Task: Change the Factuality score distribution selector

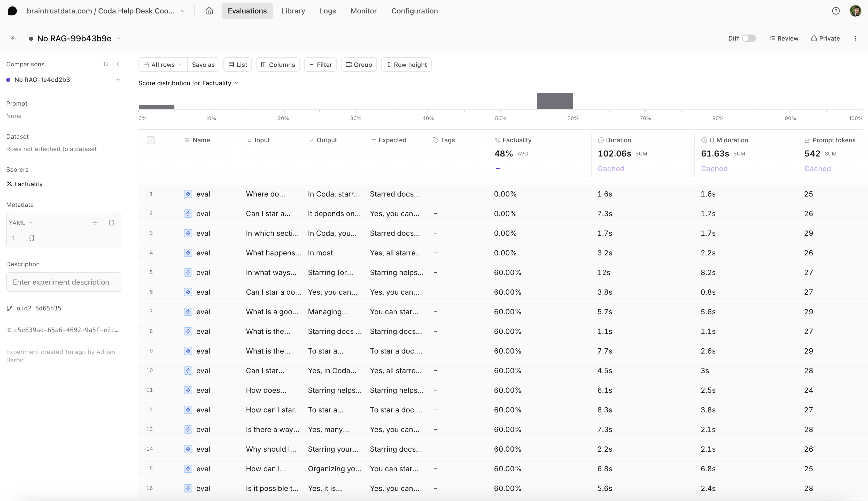Action: coord(220,83)
